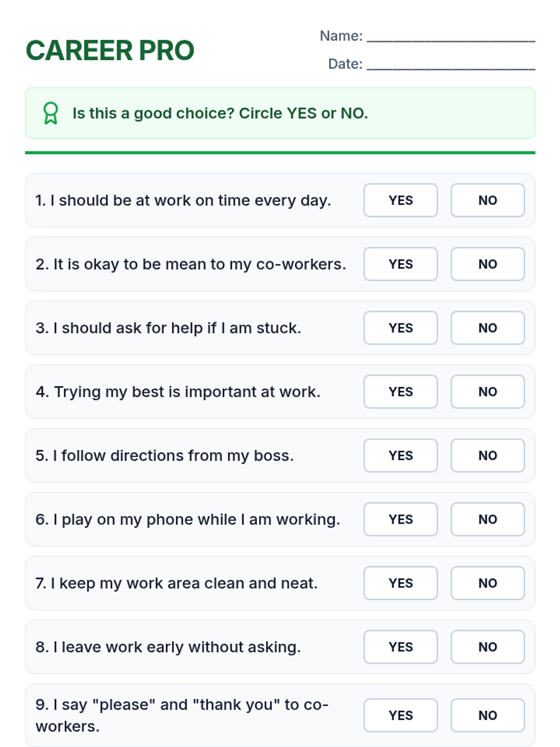Choose NO for asking for help
560x747 pixels.
[487, 328]
